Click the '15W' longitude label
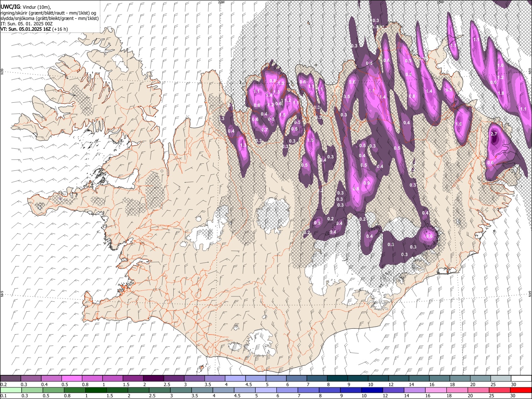The image size is (532, 399). point(440,2)
